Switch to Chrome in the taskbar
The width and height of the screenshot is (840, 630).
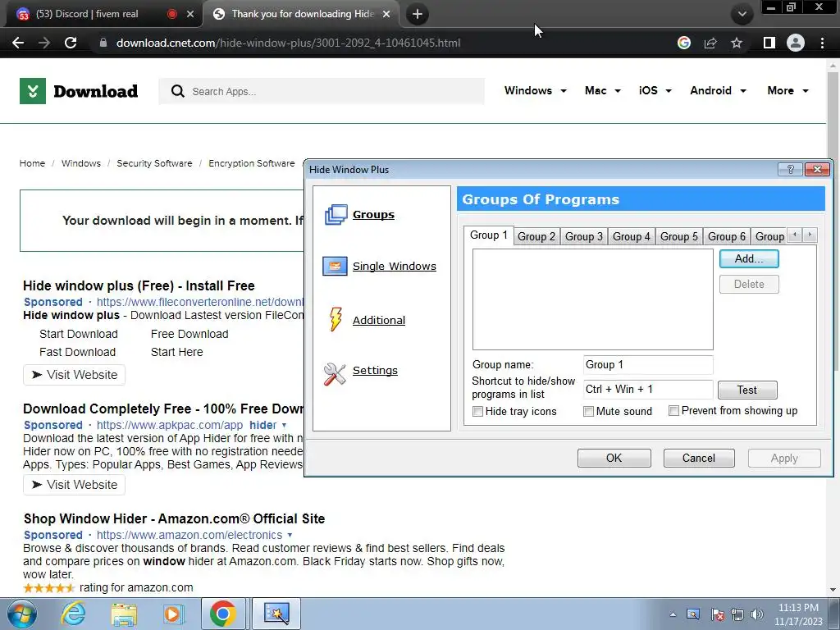(223, 614)
